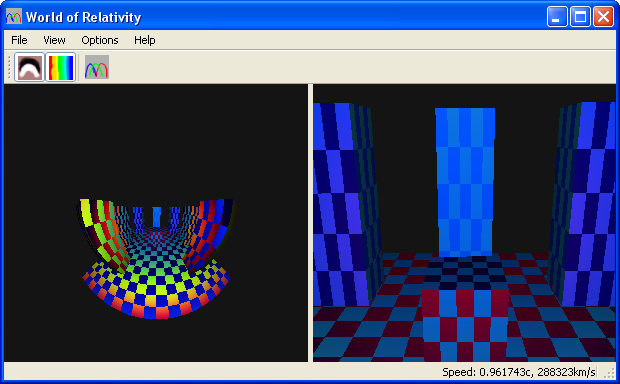The width and height of the screenshot is (620, 384).
Task: Close the World of Relativity window
Action: coord(603,17)
